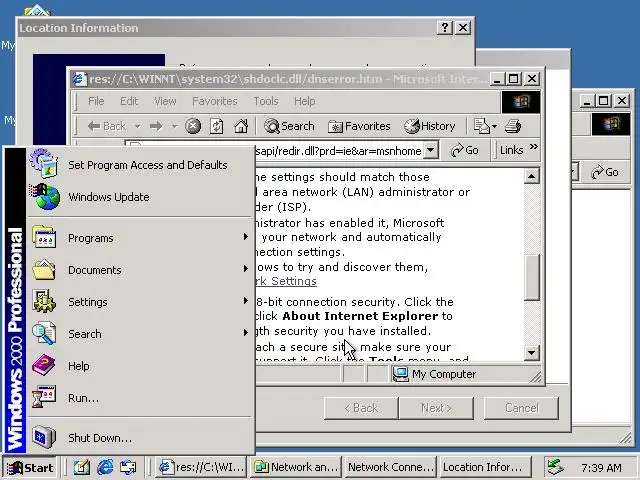Click the scrollbar up arrow in IE page
Viewport: 640px width, 480px height.
click(531, 176)
